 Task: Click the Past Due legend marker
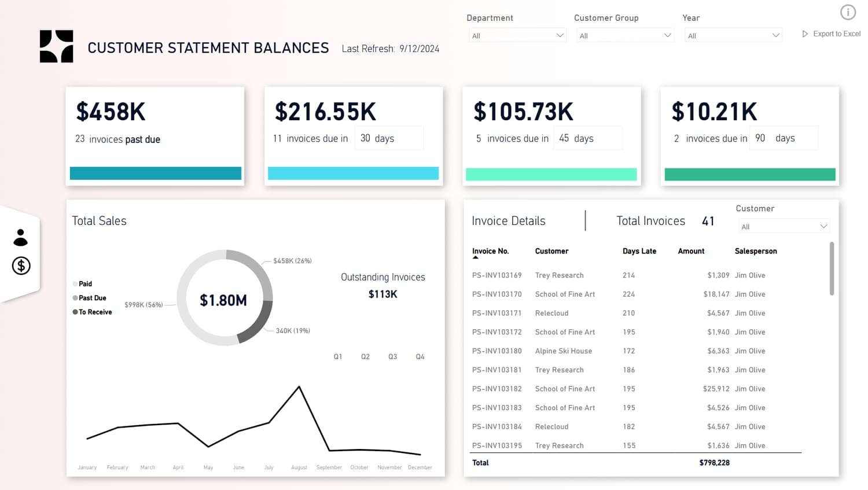click(x=75, y=298)
